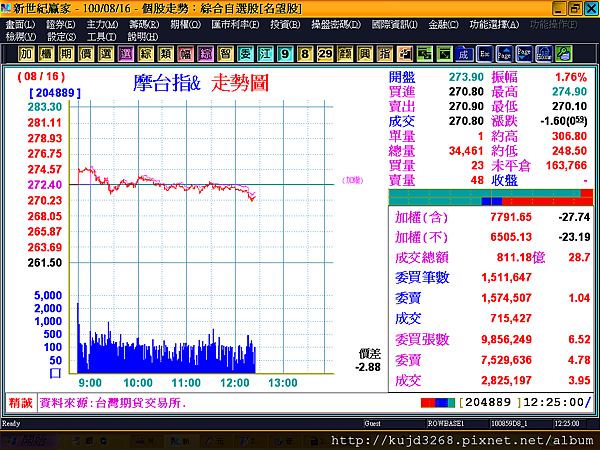The image size is (600, 450).
Task: Click the 期 (futures) toolbar icon
Action: (66, 54)
